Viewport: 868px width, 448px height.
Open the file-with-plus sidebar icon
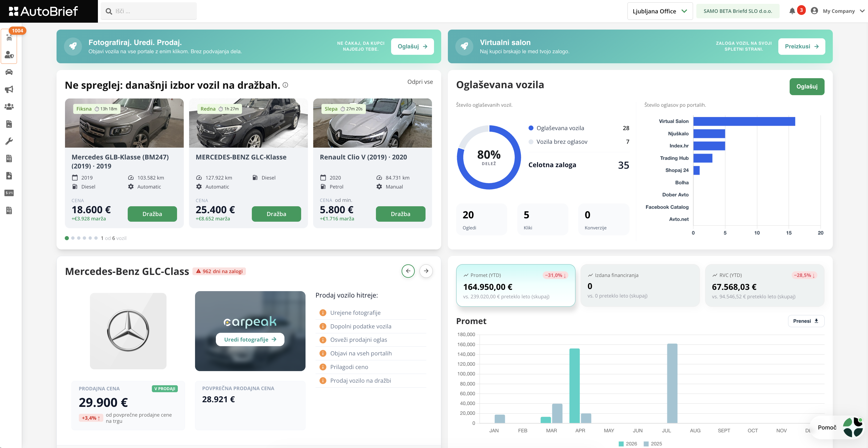(x=9, y=176)
